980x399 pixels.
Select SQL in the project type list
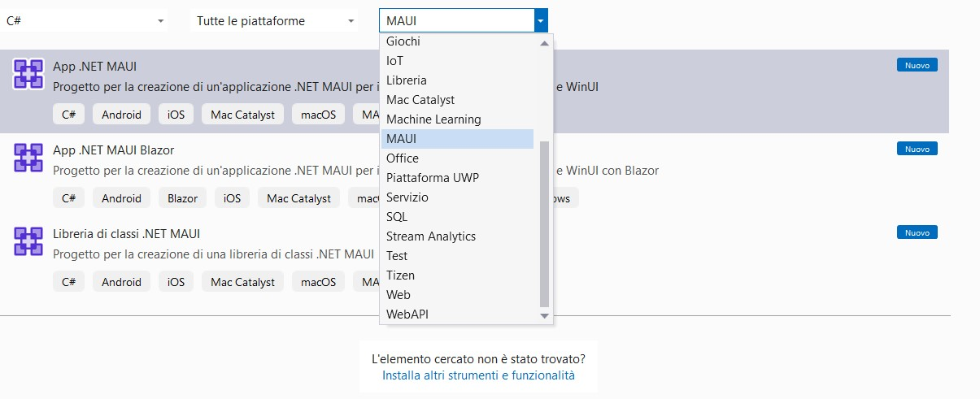[458, 217]
